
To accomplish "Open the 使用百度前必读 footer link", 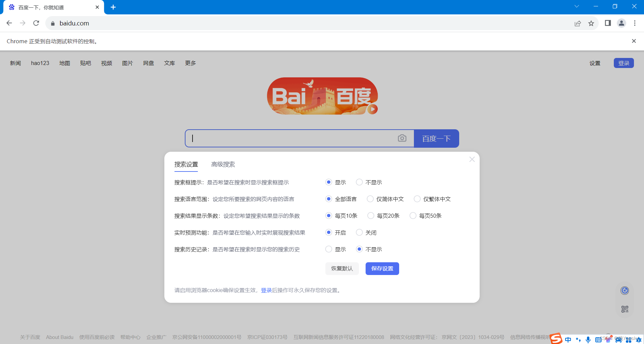I will 97,337.
